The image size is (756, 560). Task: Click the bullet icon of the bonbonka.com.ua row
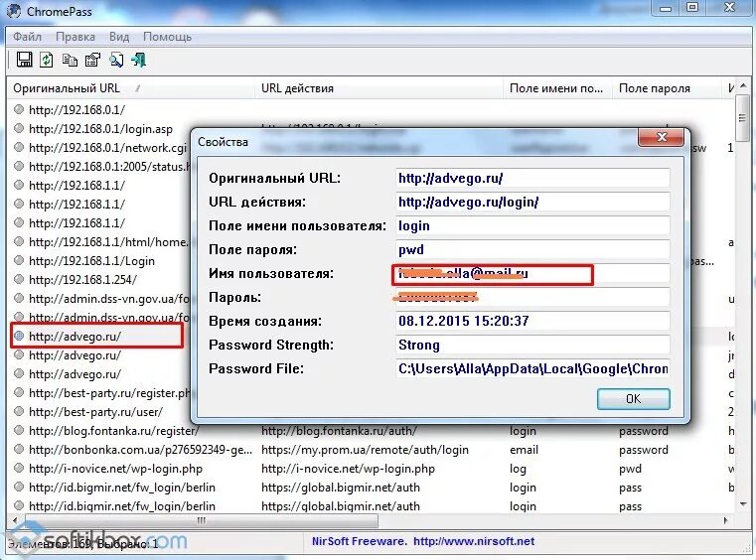pyautogui.click(x=19, y=449)
